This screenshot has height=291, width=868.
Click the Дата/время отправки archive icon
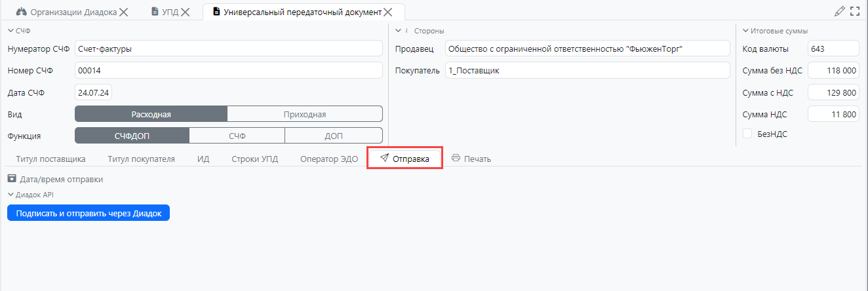(12, 179)
